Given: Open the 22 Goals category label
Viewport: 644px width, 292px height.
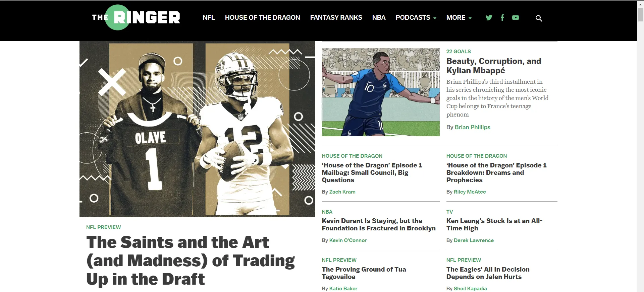Looking at the screenshot, I should click(x=459, y=51).
